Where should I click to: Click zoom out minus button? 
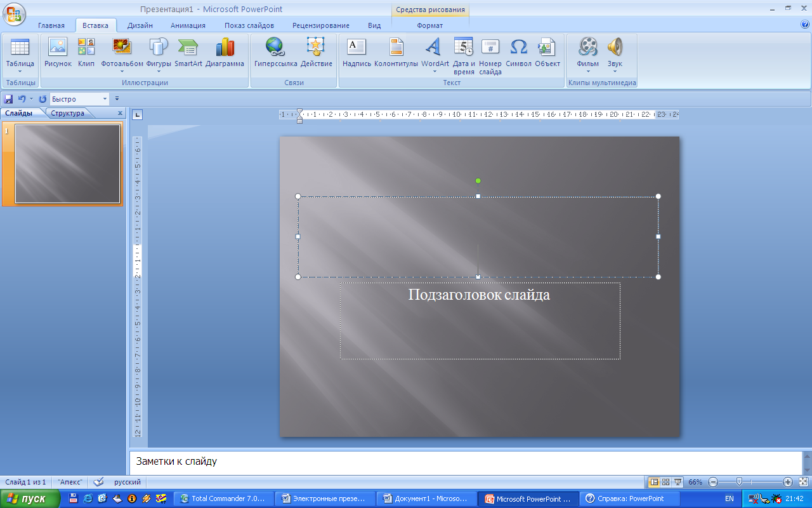point(713,482)
